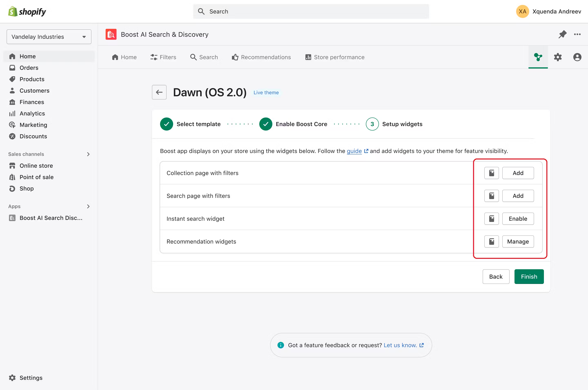Open the three-dots more options menu
This screenshot has width=588, height=390.
pyautogui.click(x=577, y=34)
